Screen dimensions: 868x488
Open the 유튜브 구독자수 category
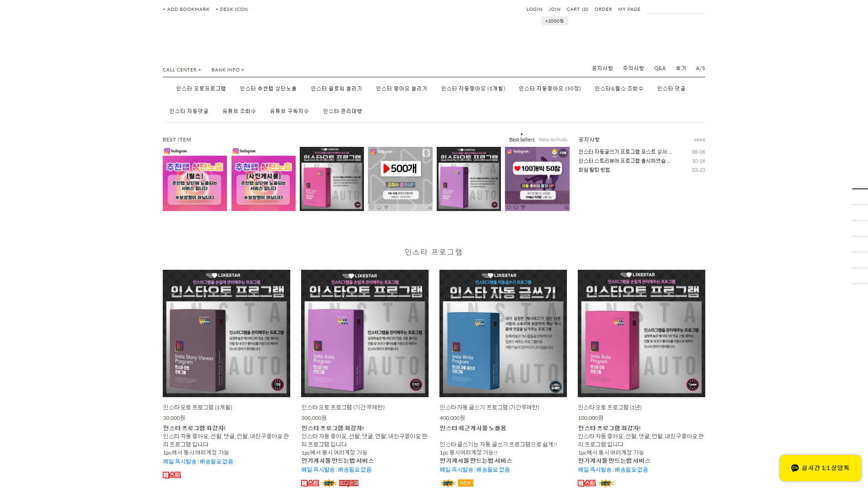point(289,111)
